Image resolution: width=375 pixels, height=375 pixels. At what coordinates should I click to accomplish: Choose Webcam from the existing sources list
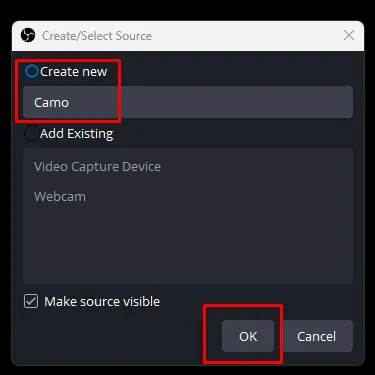coord(60,196)
